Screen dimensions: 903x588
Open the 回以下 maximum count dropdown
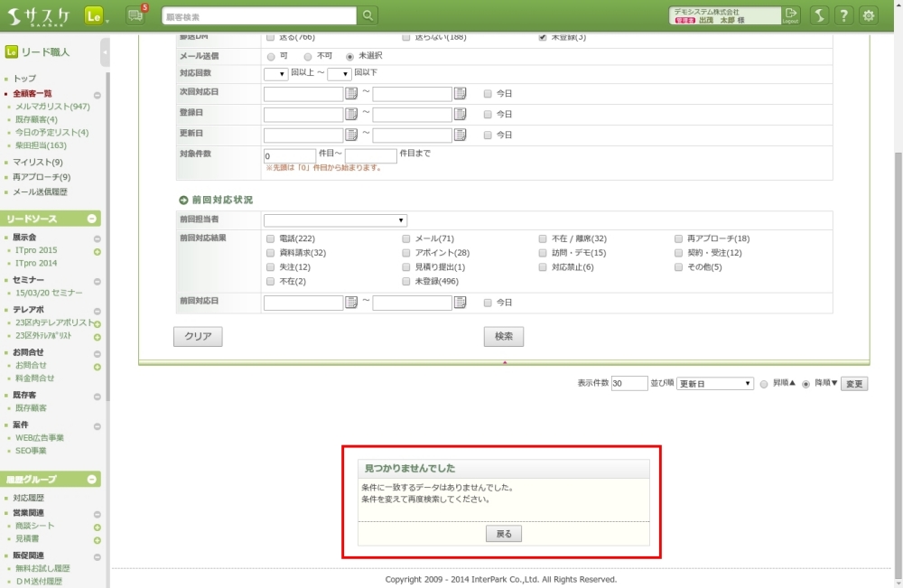point(340,74)
